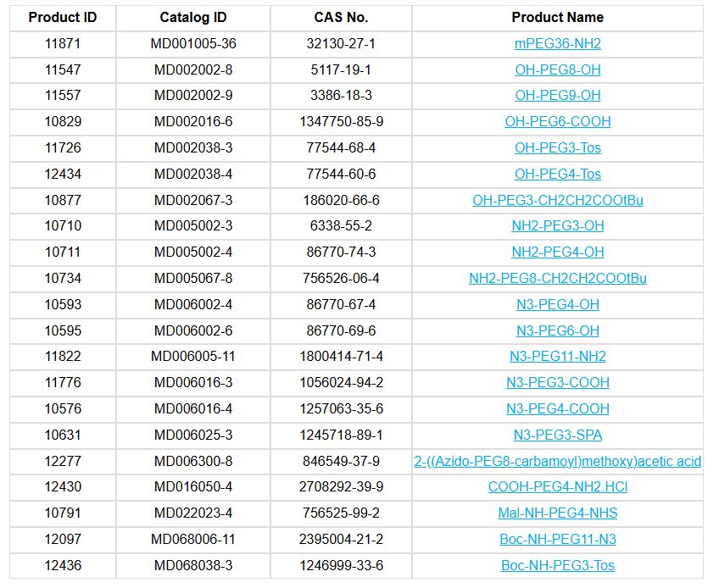Click the CAS No. column header
708x588 pixels.
(x=341, y=18)
